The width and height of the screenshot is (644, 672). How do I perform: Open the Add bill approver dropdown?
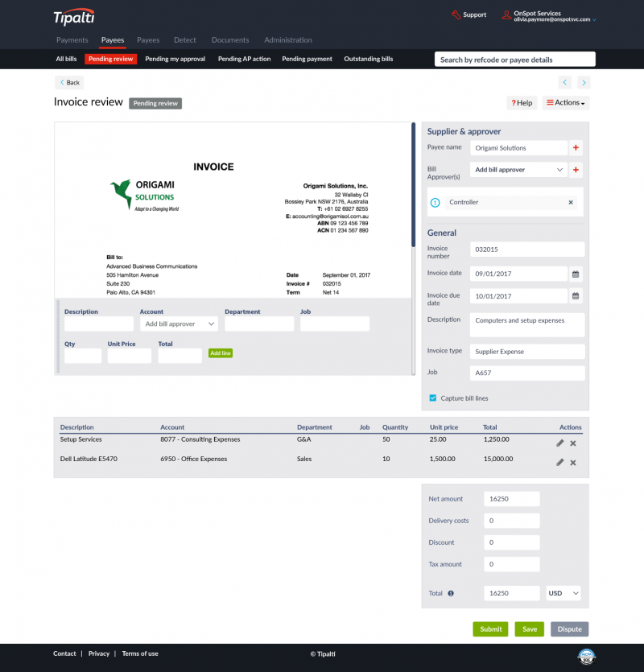(518, 170)
